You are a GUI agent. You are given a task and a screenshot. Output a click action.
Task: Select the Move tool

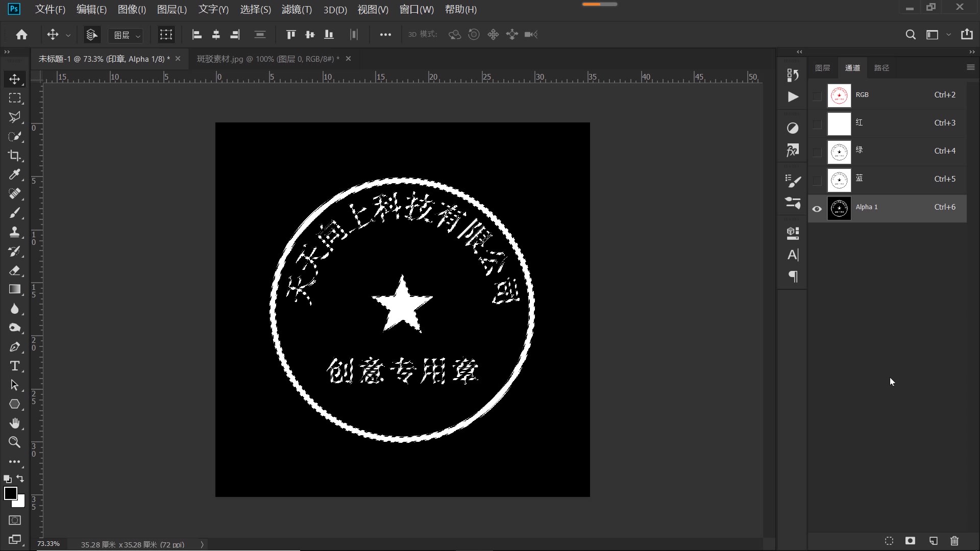tap(15, 80)
